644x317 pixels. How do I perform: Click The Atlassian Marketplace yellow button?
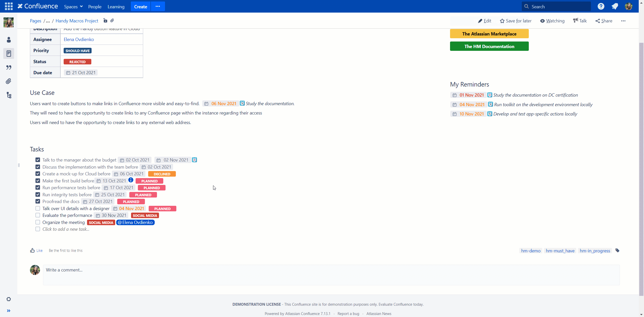[x=489, y=34]
